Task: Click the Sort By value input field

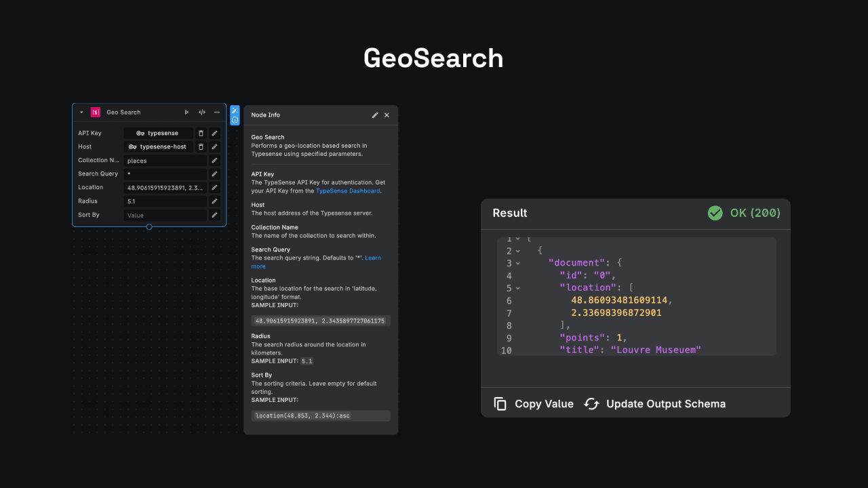Action: pyautogui.click(x=165, y=216)
